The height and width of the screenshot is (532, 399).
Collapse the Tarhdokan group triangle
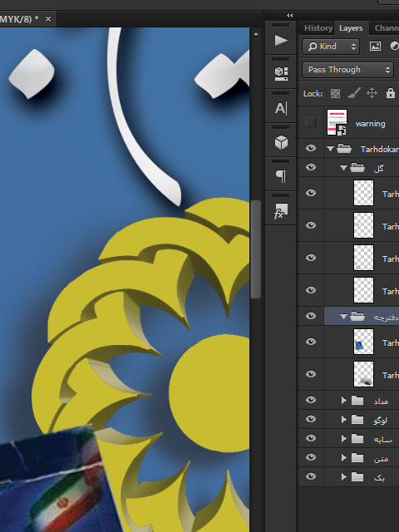[330, 149]
